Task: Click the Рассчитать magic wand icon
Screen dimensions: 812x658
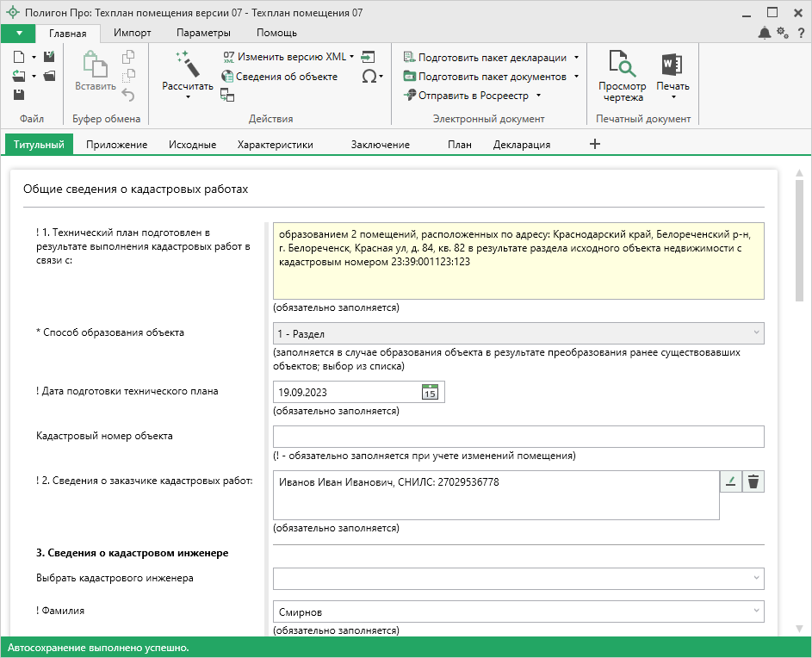Action: pos(187,65)
